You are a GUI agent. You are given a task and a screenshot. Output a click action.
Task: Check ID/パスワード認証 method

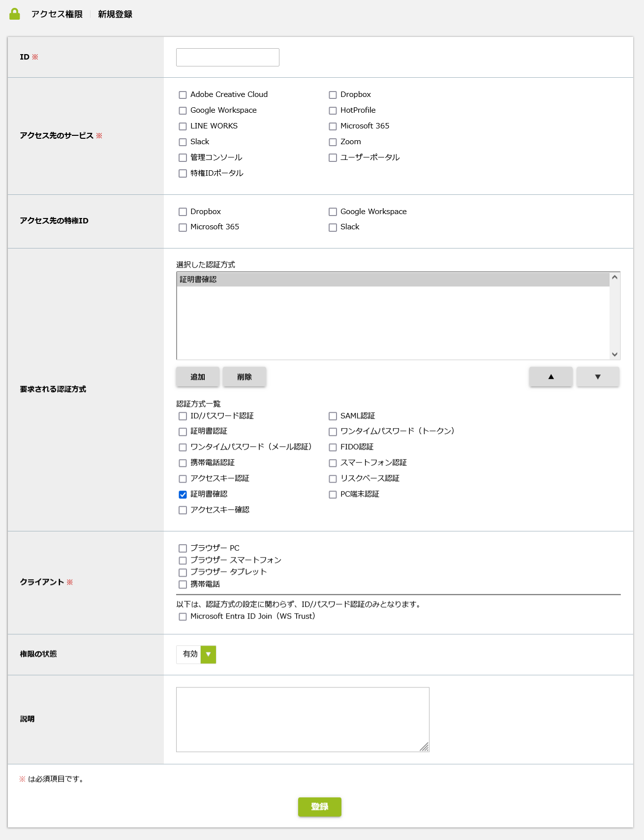pyautogui.click(x=183, y=416)
